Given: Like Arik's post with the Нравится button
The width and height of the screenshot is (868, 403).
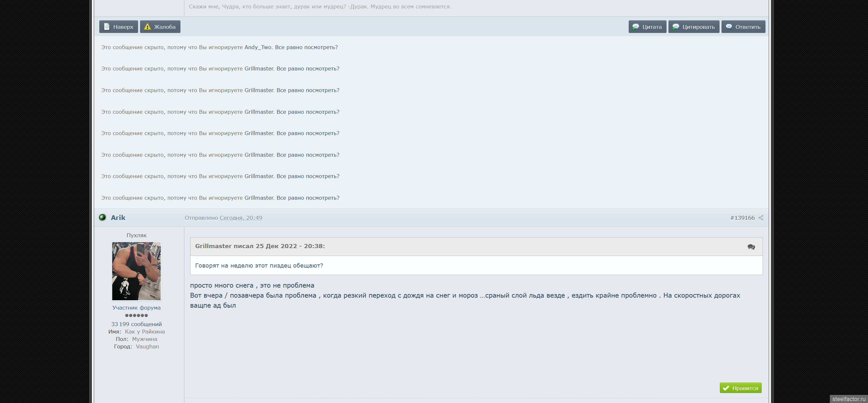Looking at the screenshot, I should click(741, 388).
